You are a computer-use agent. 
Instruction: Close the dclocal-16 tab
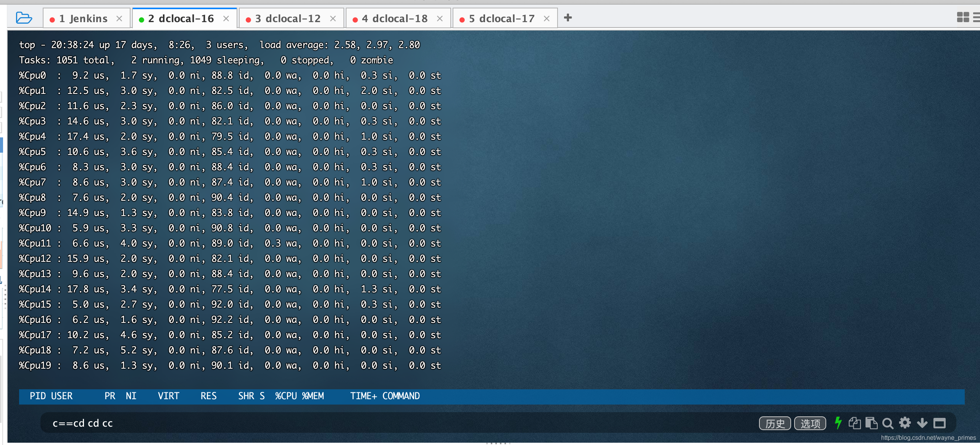[226, 18]
